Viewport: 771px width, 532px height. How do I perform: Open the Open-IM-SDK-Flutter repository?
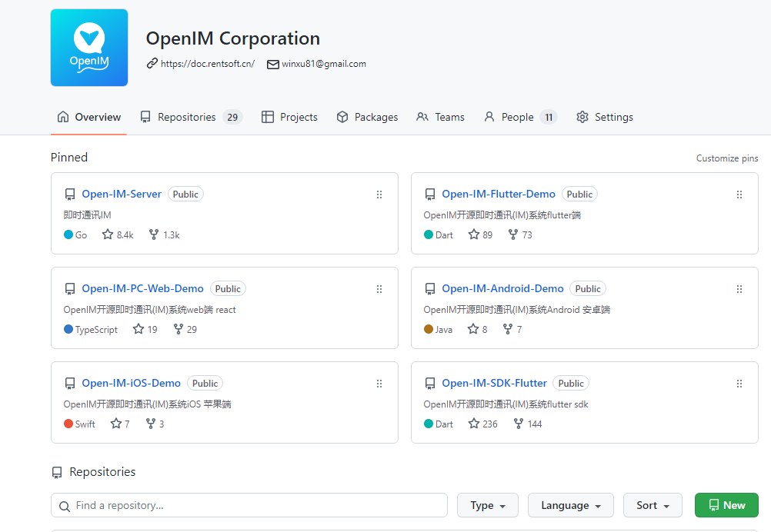tap(494, 383)
